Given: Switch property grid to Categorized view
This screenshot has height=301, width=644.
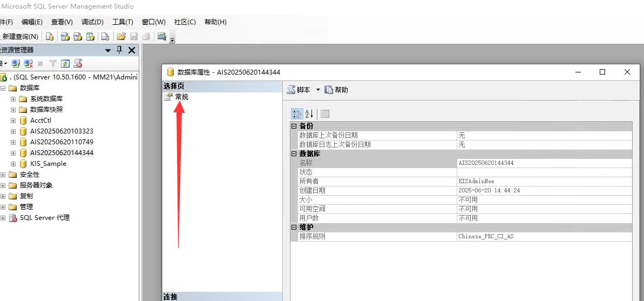Looking at the screenshot, I should 297,113.
